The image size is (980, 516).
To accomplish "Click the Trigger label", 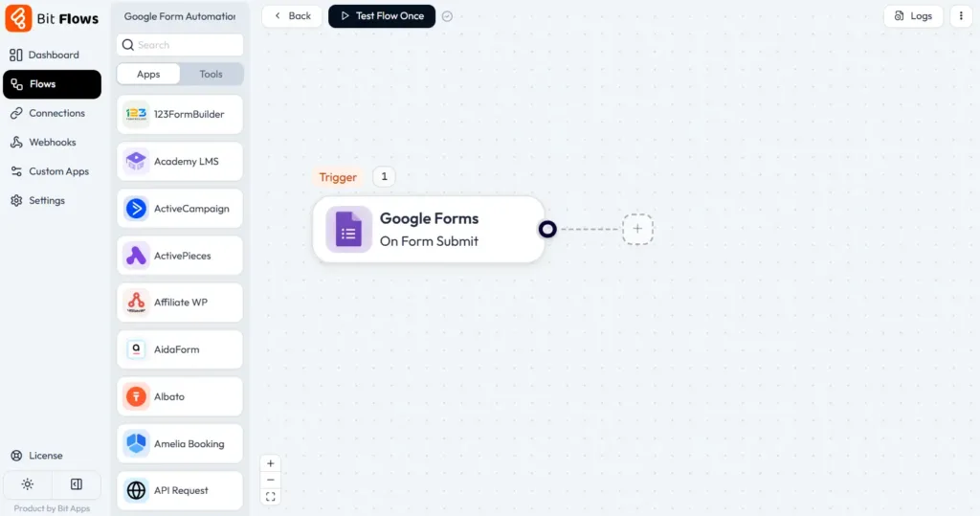I will pyautogui.click(x=338, y=177).
